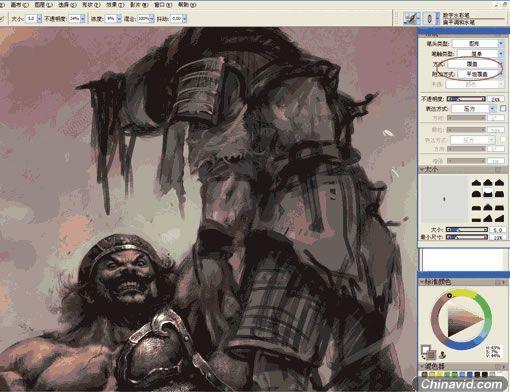The image size is (510, 392).
Task: Open the brush variant selector icon
Action: (x=430, y=18)
